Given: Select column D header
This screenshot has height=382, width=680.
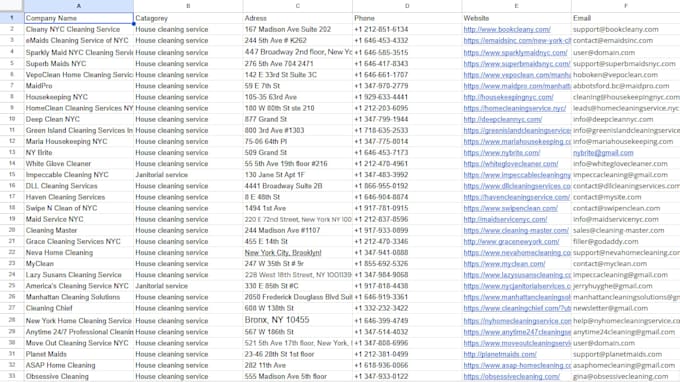Looking at the screenshot, I should click(x=407, y=6).
